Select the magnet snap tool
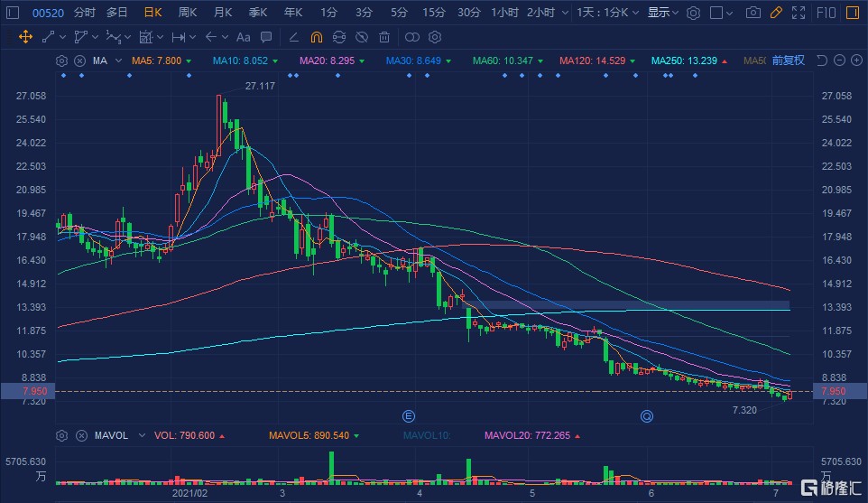868x503 pixels. point(316,37)
